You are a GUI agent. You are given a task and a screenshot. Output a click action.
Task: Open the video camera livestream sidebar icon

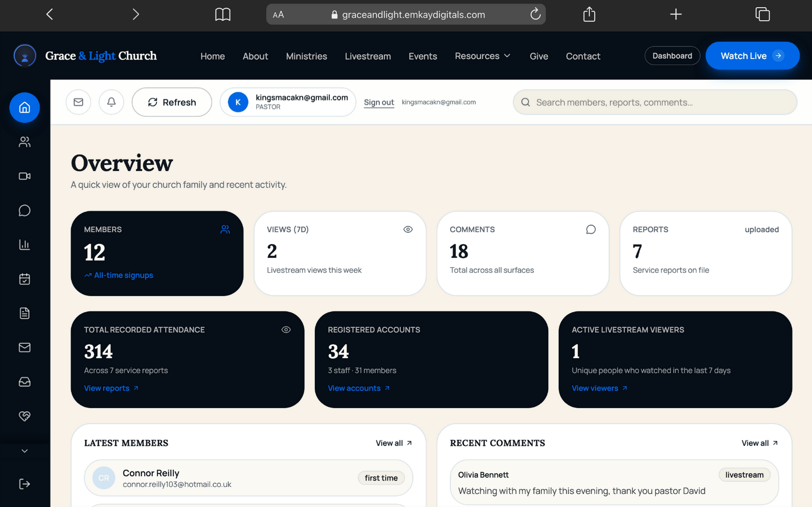[25, 176]
